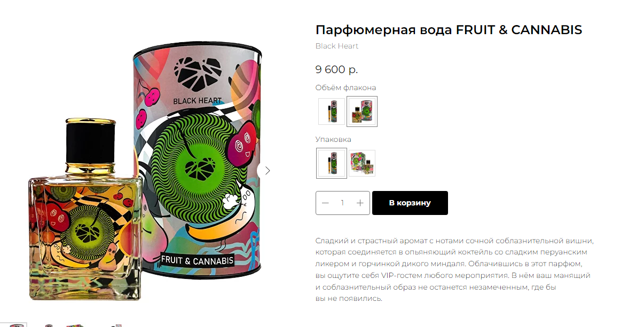
Task: Open the Black Heart brand link
Action: [x=337, y=46]
